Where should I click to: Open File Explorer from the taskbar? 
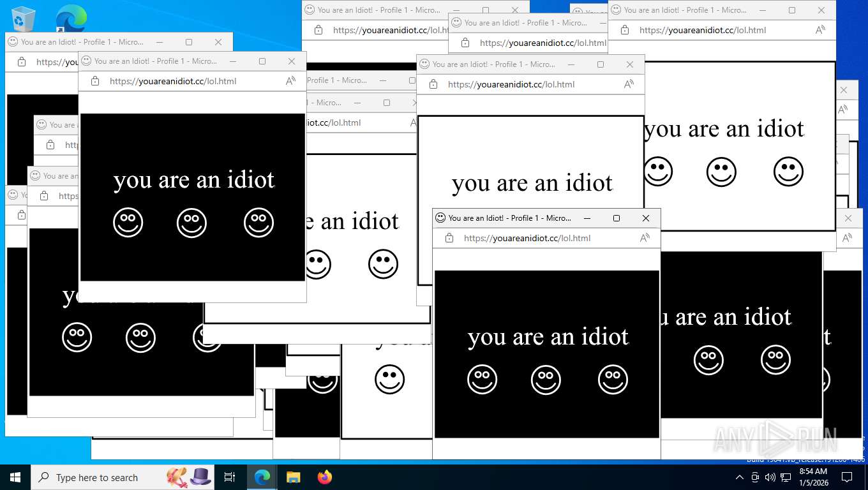(x=293, y=477)
